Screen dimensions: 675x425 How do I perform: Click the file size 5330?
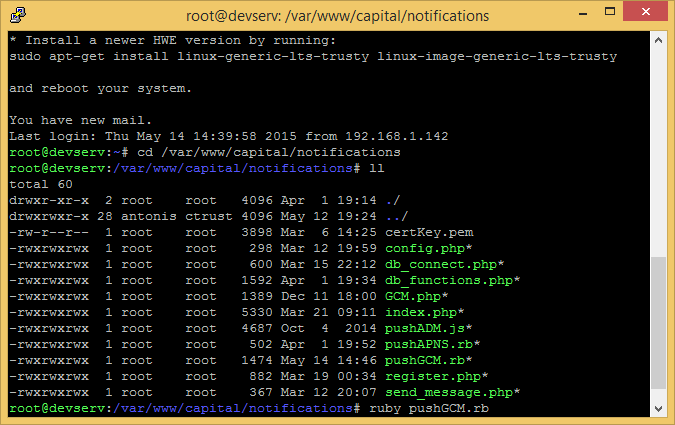pos(257,312)
